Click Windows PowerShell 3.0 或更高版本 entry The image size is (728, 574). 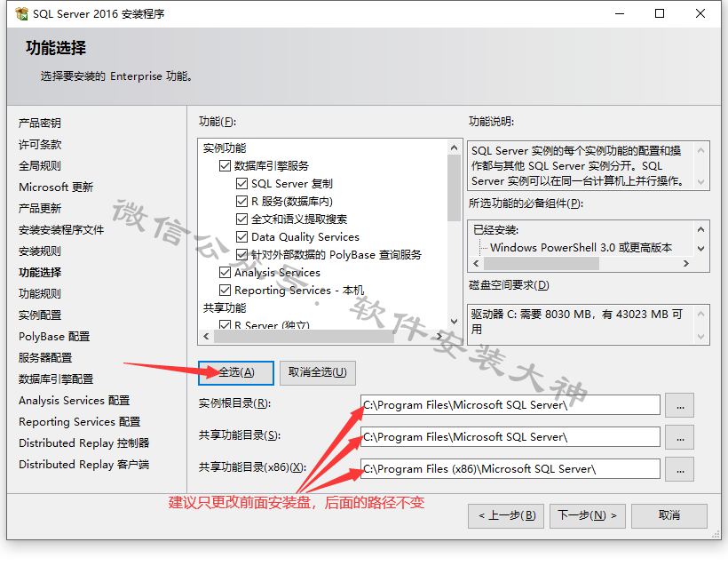click(581, 248)
